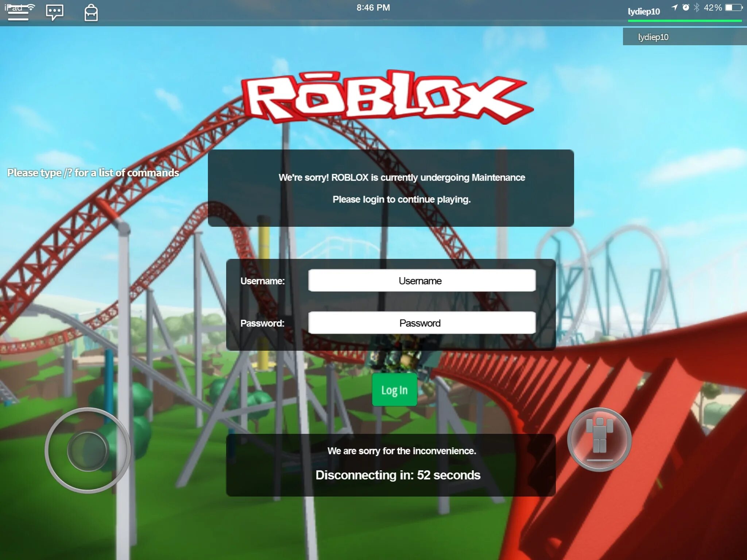Click the lydiep10 account label top right
Viewport: 747px width, 560px height.
click(685, 37)
